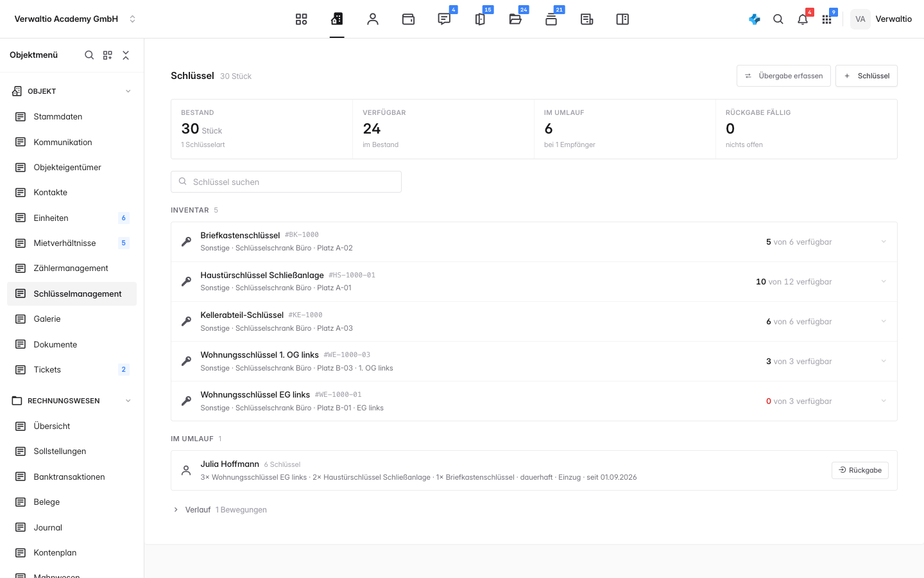Expand the Verlauf movements section
Screen dimensions: 924x578
pos(176,510)
